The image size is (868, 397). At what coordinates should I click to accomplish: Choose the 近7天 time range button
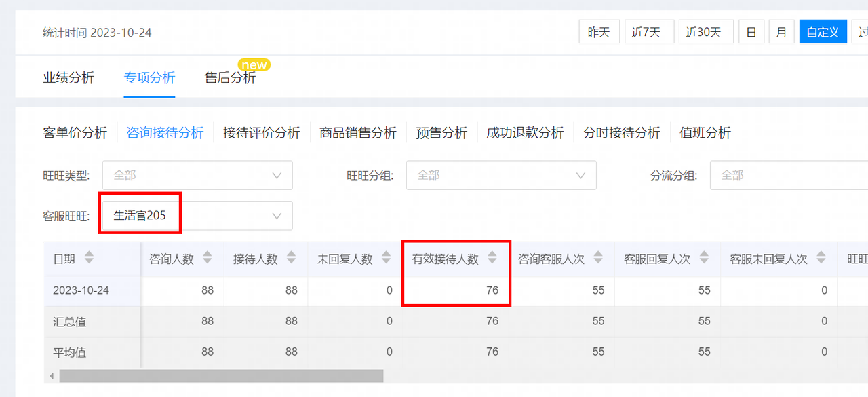tap(649, 32)
